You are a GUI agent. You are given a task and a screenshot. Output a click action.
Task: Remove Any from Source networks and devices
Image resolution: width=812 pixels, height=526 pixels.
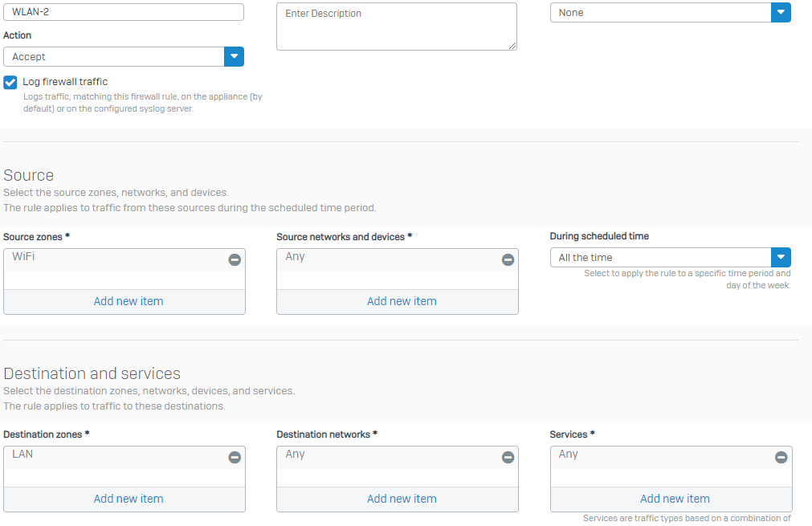click(x=508, y=259)
